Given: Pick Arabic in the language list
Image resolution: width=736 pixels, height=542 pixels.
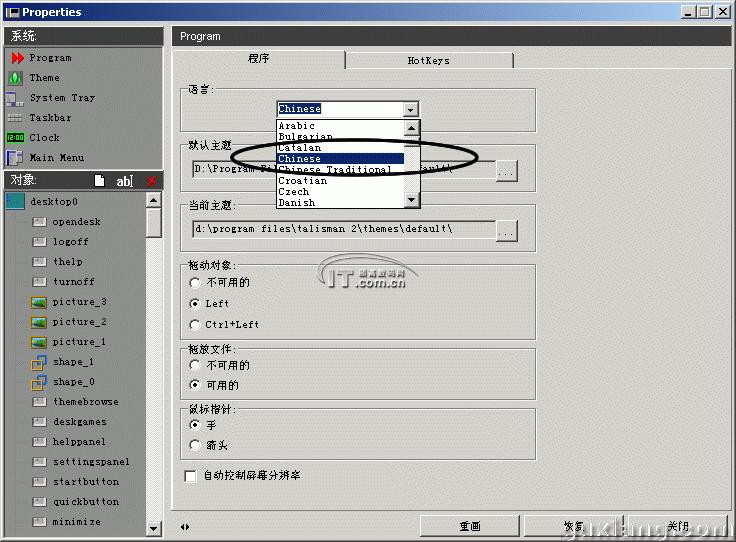Looking at the screenshot, I should [x=297, y=126].
